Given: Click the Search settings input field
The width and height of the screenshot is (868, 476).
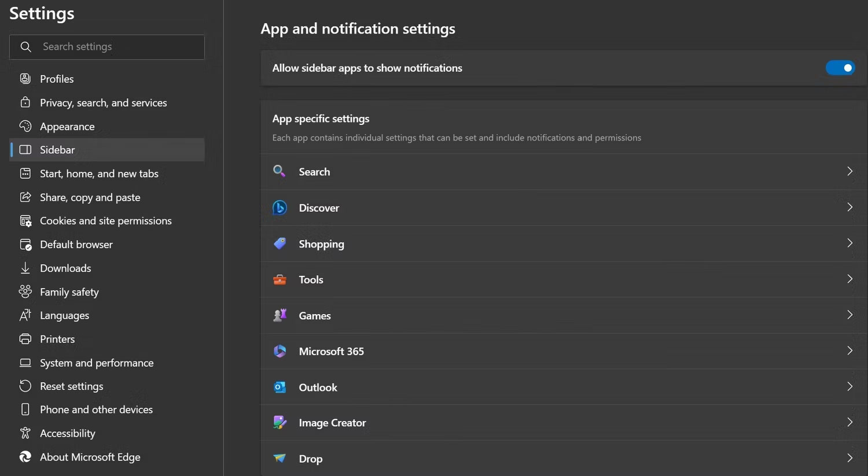Looking at the screenshot, I should click(x=107, y=47).
